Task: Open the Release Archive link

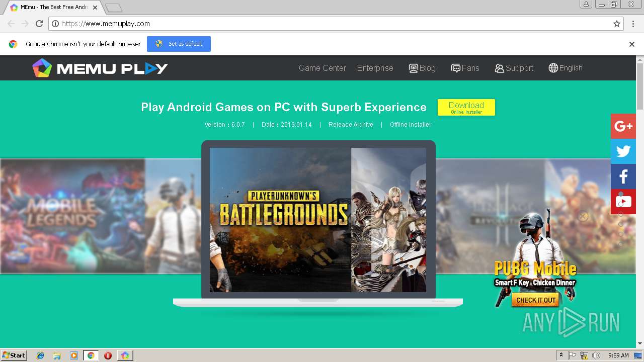Action: pyautogui.click(x=351, y=125)
